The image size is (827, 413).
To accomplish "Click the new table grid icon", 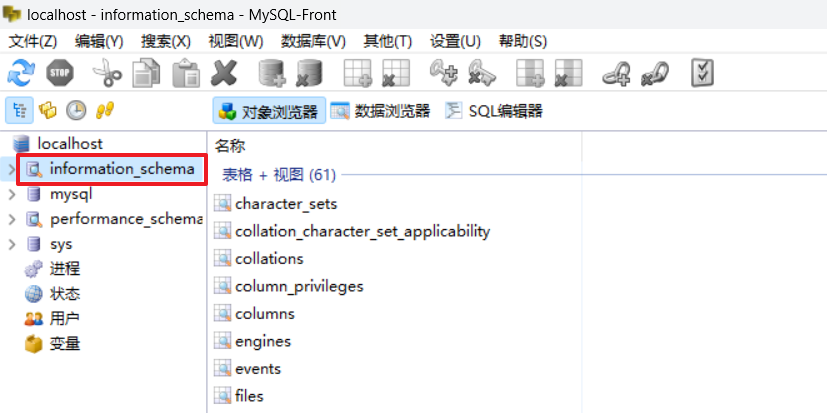I will (x=357, y=72).
